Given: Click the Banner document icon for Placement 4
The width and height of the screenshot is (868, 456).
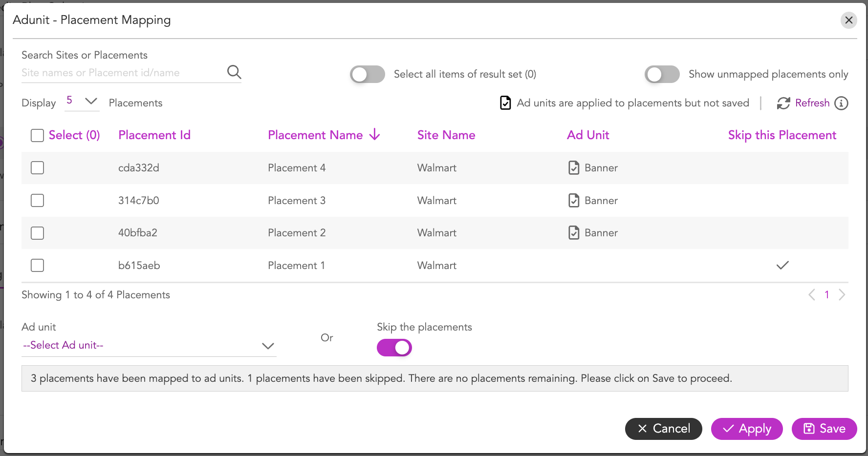Looking at the screenshot, I should (x=574, y=167).
